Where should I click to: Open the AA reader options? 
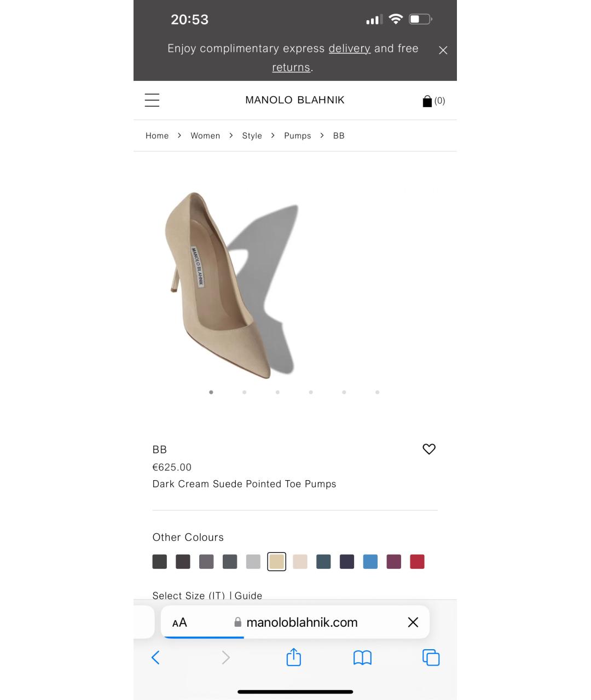[179, 622]
